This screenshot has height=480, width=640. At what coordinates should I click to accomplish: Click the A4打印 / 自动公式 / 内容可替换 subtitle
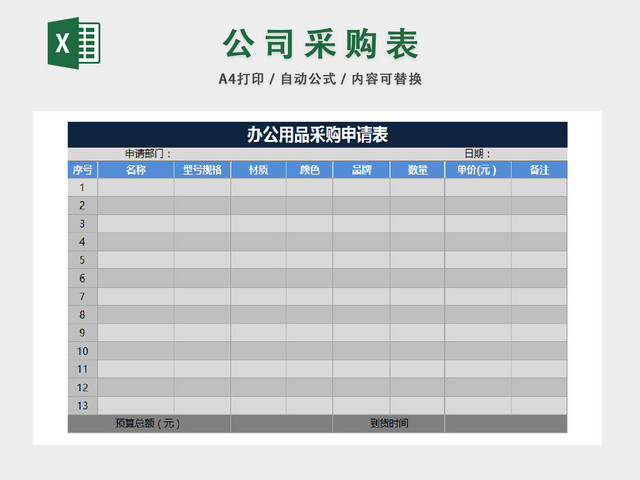point(320,79)
